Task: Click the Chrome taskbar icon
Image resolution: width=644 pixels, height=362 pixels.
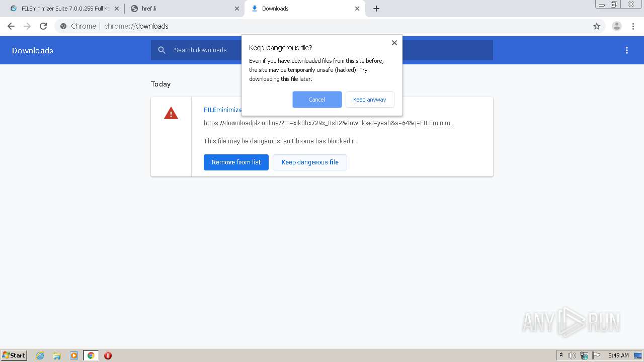Action: pyautogui.click(x=91, y=355)
